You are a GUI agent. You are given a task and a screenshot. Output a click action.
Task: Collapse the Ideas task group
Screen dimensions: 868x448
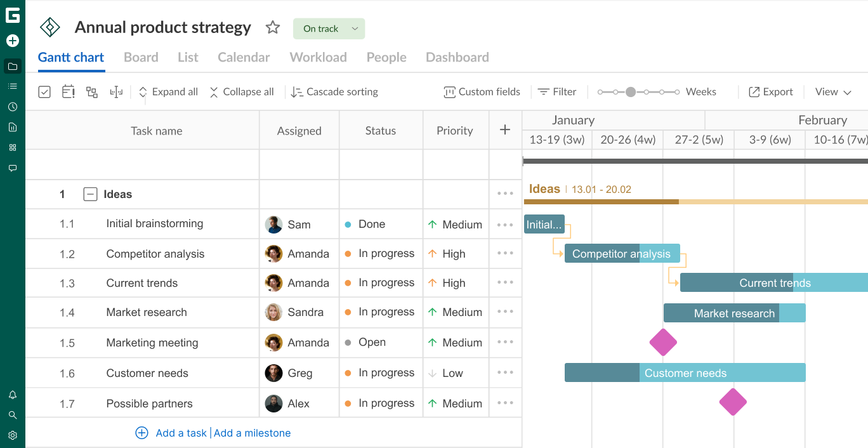click(x=89, y=194)
